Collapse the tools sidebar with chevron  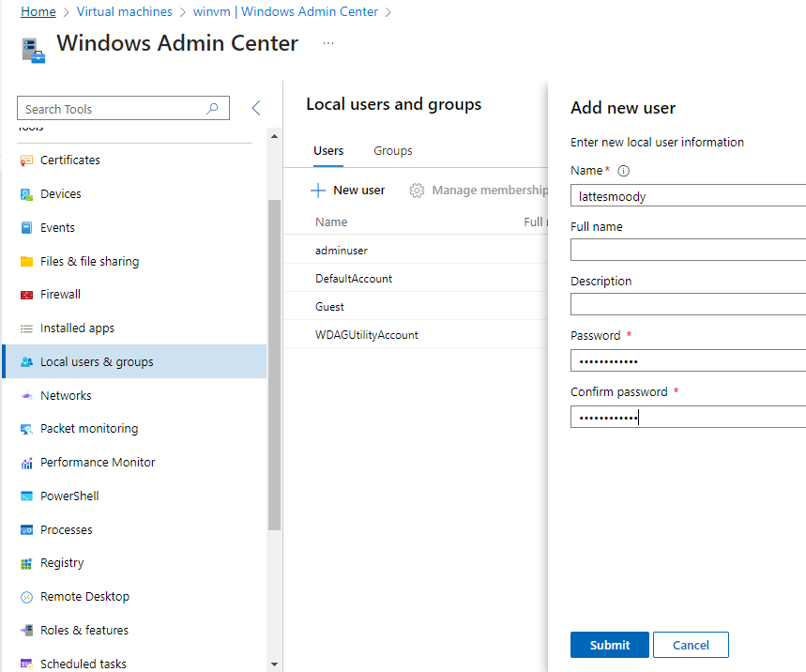pos(256,108)
